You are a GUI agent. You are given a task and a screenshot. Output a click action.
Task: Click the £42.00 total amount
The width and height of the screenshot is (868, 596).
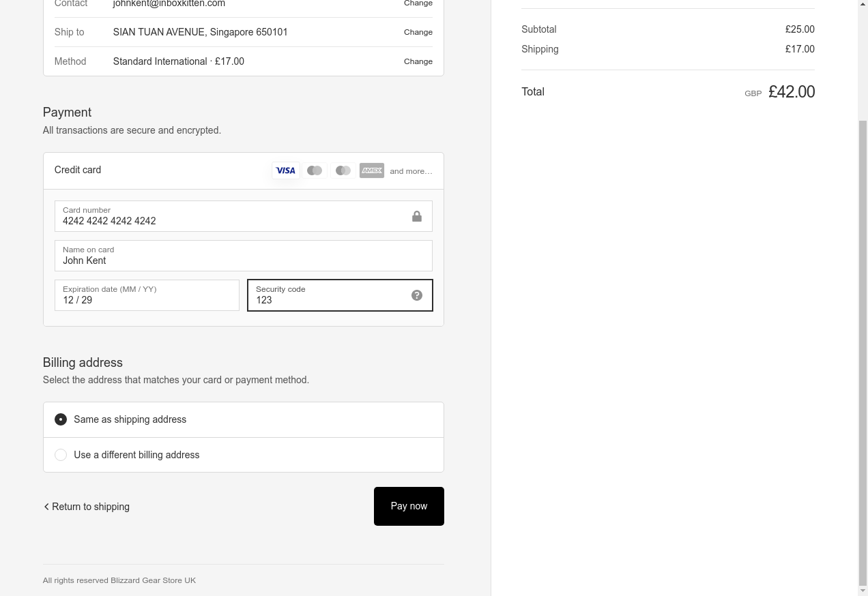pos(792,92)
